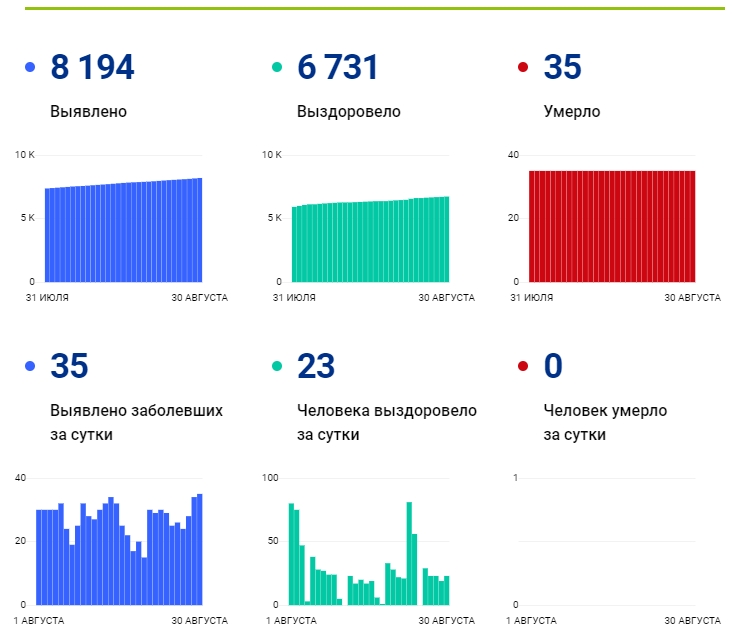735x637 pixels.
Task: Click '50' axis label on daily recovered chart
Action: (x=273, y=541)
